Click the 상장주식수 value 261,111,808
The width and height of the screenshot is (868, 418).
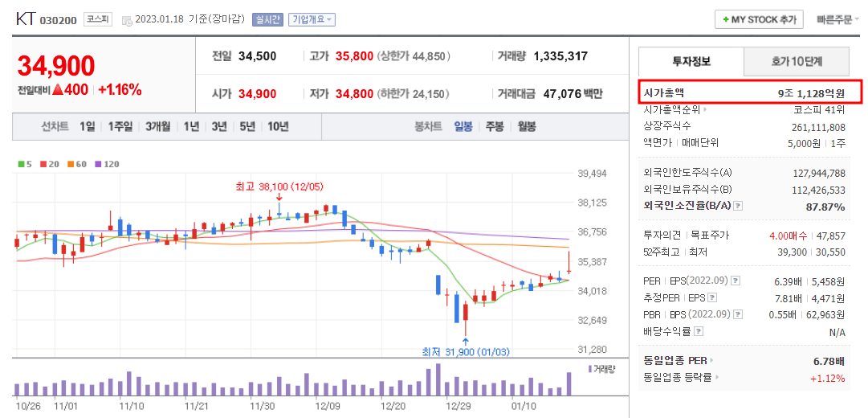(x=819, y=127)
